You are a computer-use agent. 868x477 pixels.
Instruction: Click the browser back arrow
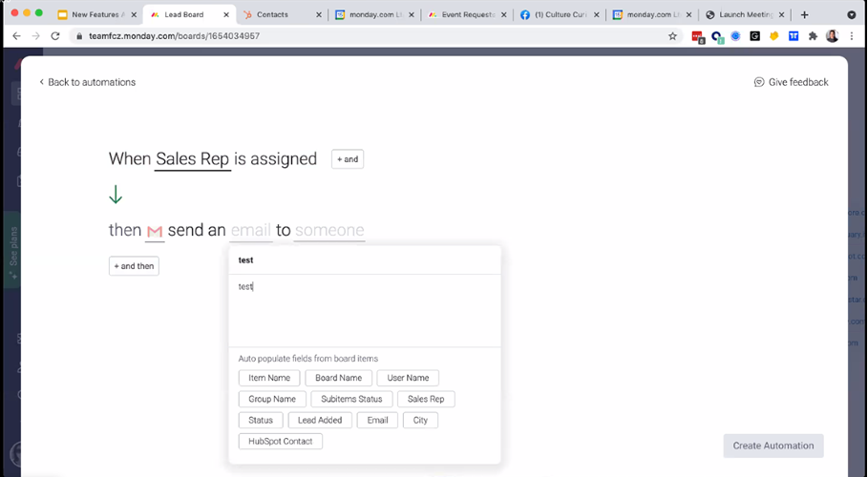coord(16,36)
